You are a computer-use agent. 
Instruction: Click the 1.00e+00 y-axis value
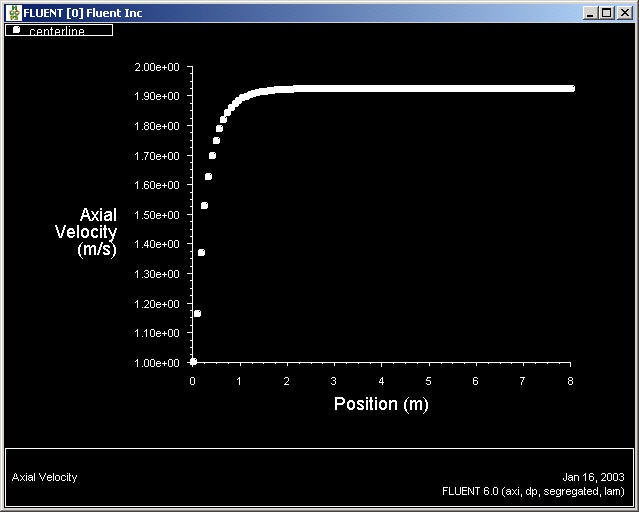click(156, 363)
